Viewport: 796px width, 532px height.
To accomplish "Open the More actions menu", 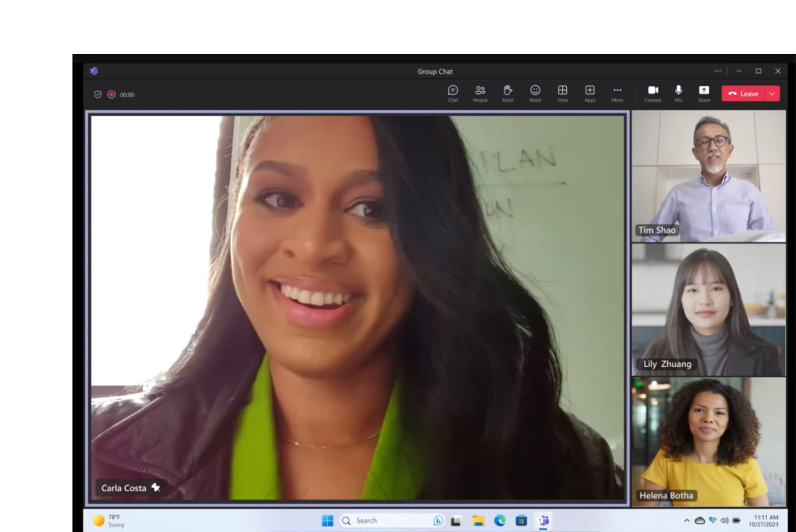I will 617,93.
